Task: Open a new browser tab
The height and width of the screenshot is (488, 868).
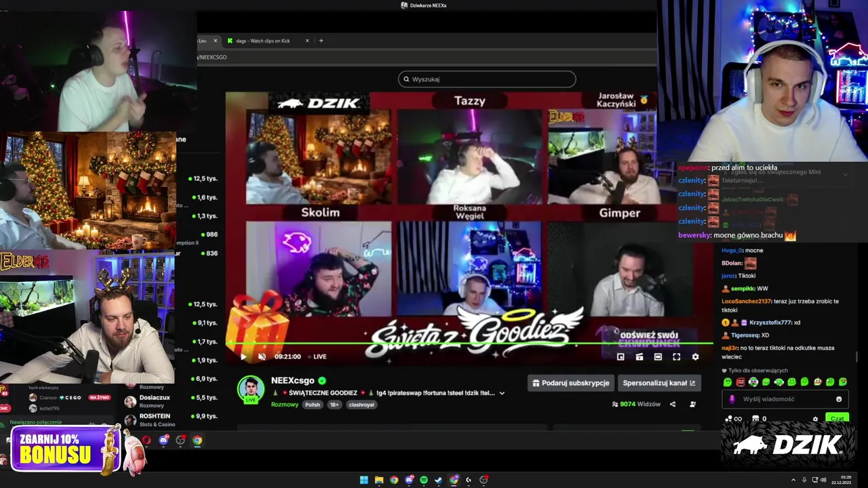Action: point(321,41)
